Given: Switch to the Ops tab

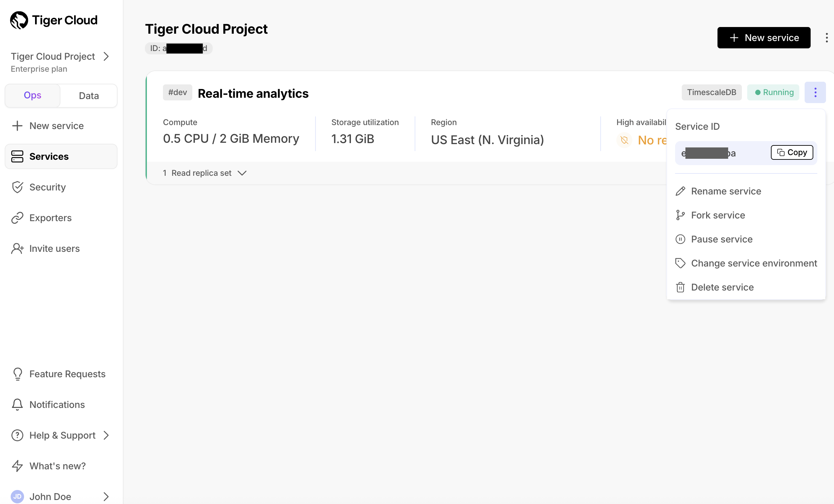Looking at the screenshot, I should coord(32,96).
